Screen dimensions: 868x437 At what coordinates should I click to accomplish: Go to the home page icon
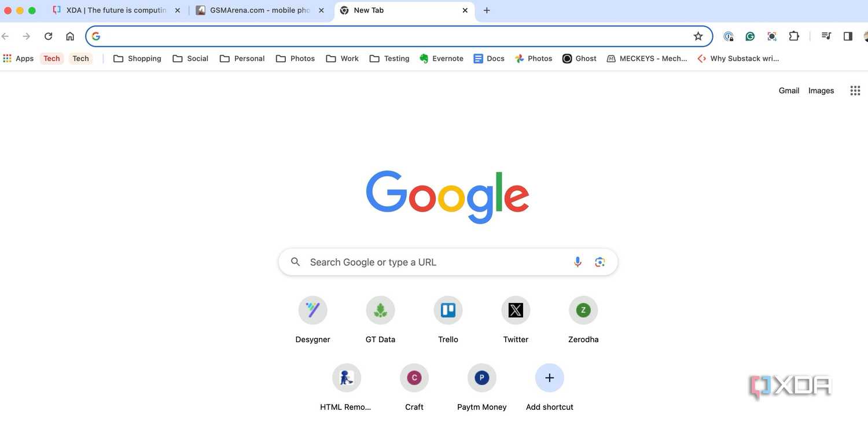70,36
